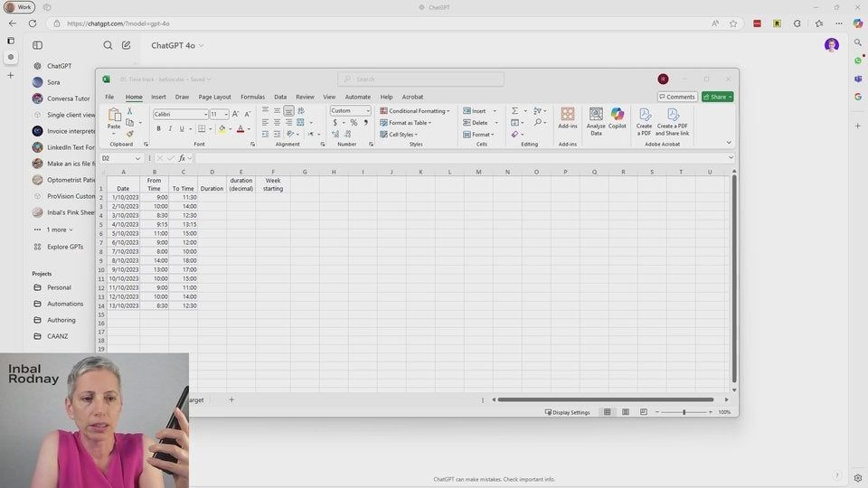
Task: Increase font size with larger A icon
Action: click(x=235, y=114)
